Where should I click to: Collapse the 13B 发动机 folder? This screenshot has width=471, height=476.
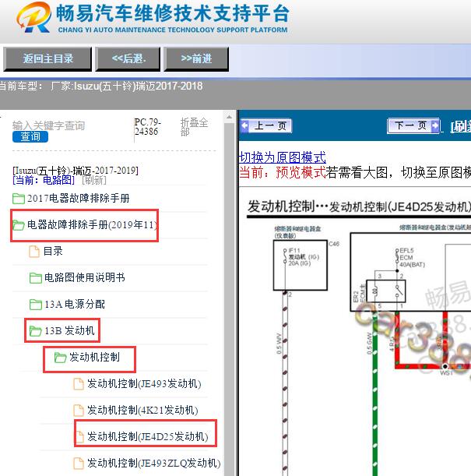pos(69,330)
